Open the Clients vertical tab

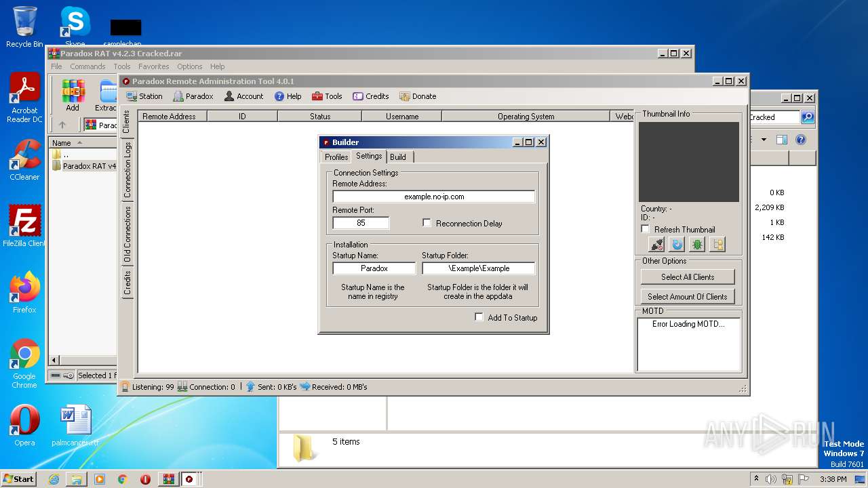point(126,121)
